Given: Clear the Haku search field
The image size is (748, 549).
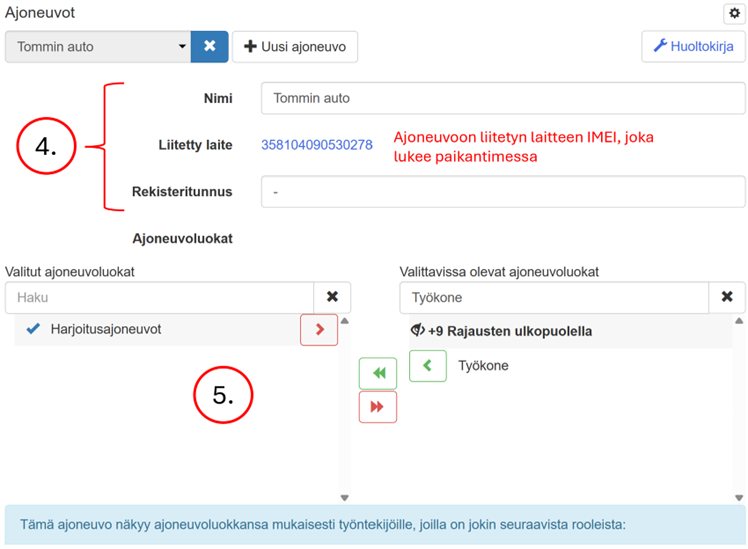Looking at the screenshot, I should pyautogui.click(x=332, y=297).
